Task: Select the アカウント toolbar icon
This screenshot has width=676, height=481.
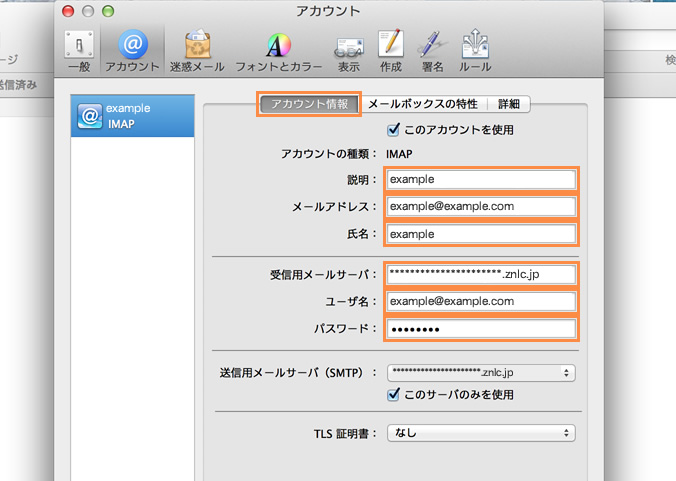Action: pyautogui.click(x=132, y=51)
